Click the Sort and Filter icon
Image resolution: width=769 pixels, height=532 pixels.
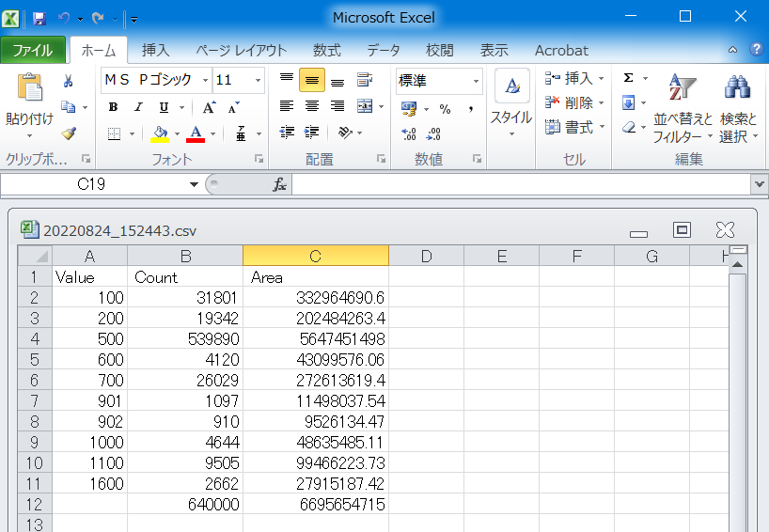pos(682,87)
